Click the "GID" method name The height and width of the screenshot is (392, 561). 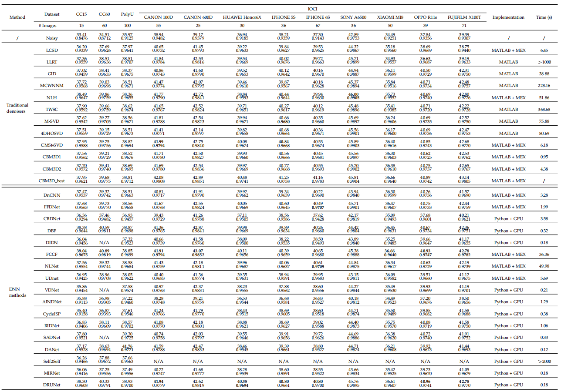pyautogui.click(x=52, y=74)
